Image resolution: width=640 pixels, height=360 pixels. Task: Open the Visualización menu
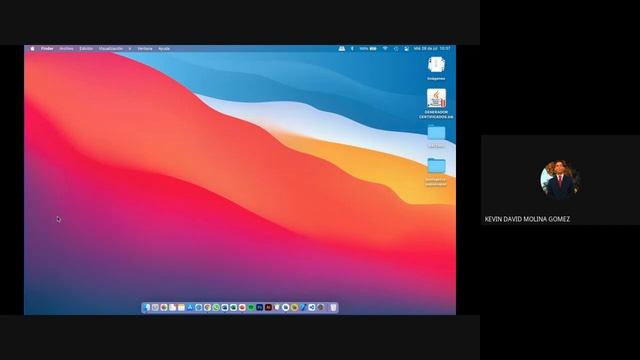pyautogui.click(x=111, y=49)
